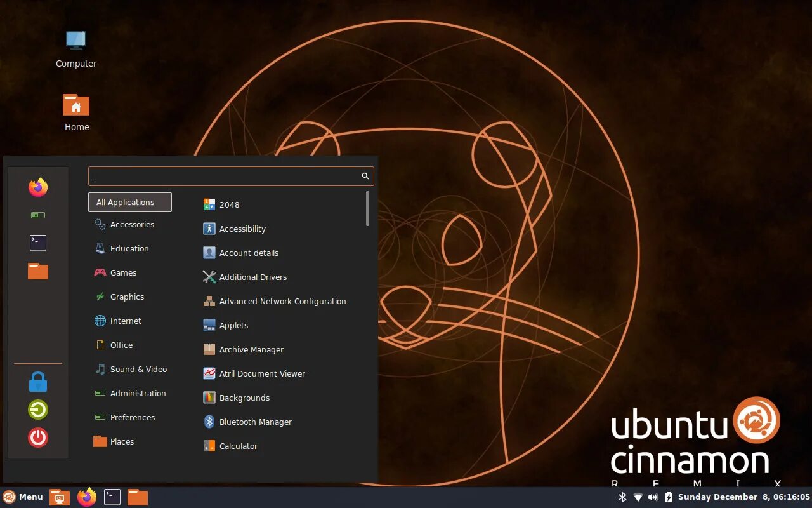Open the clock showing Sunday December 8

pos(744,497)
